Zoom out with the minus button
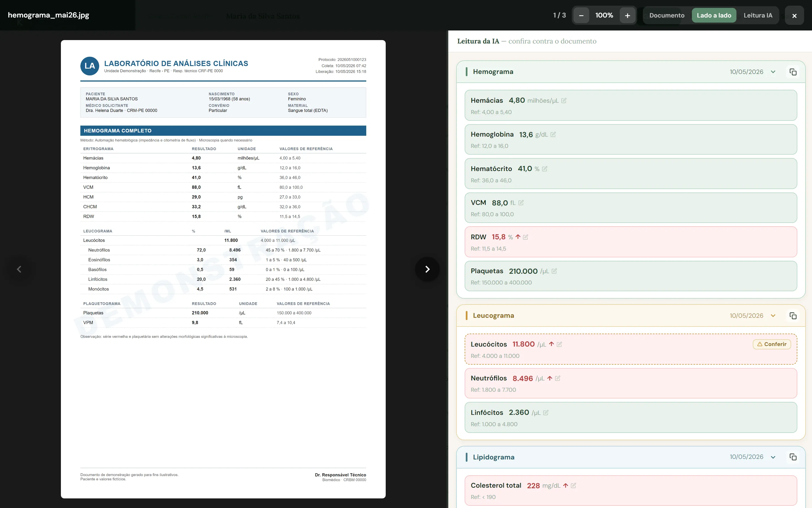 pyautogui.click(x=581, y=16)
